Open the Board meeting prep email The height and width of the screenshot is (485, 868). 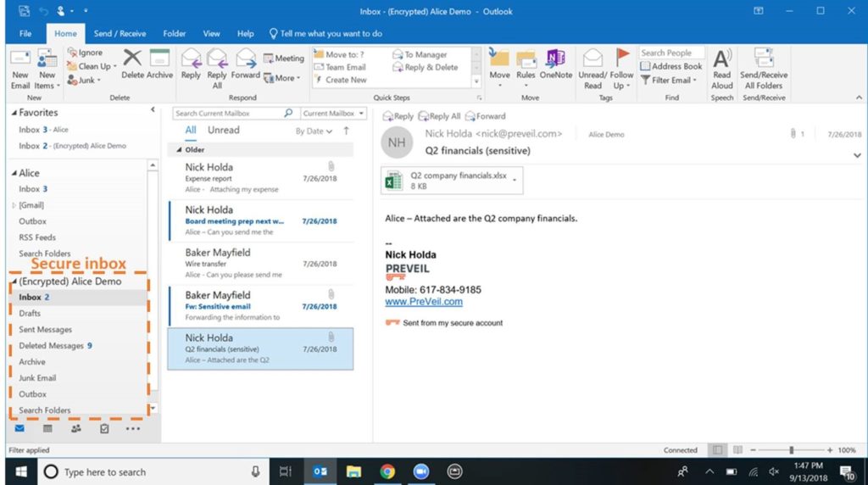pyautogui.click(x=261, y=220)
